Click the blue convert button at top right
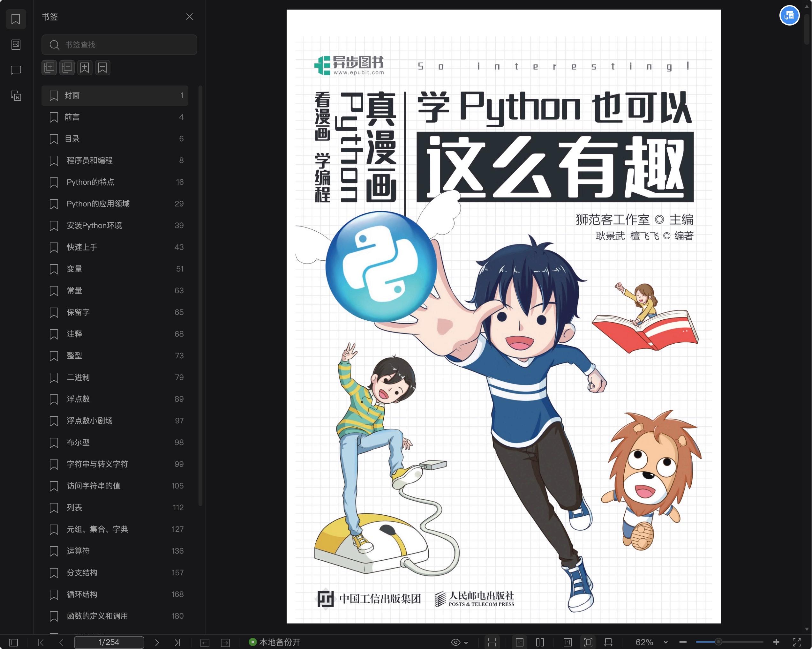Image resolution: width=812 pixels, height=649 pixels. [789, 16]
